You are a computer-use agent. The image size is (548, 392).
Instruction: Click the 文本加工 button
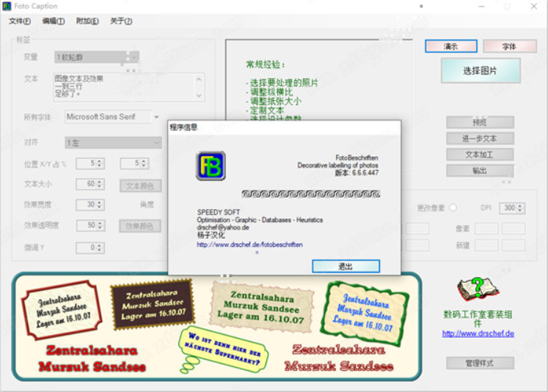480,155
